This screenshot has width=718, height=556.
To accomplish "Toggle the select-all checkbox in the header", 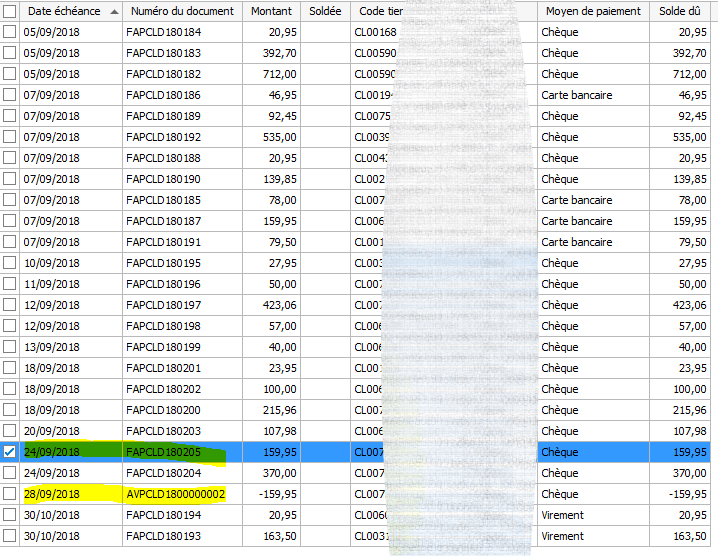I will click(9, 11).
